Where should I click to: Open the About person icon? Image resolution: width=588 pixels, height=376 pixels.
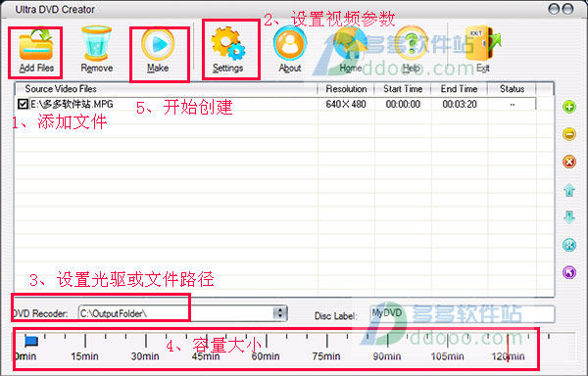click(x=290, y=44)
